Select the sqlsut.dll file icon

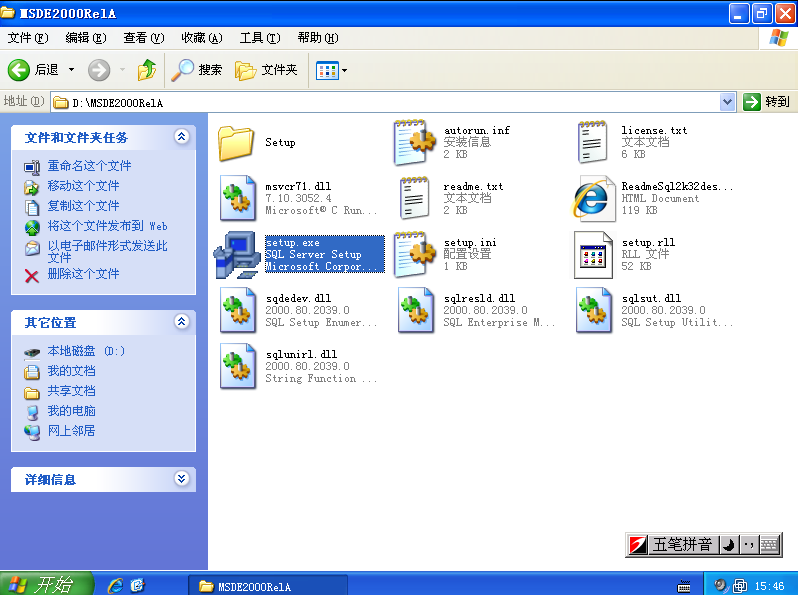[x=593, y=310]
